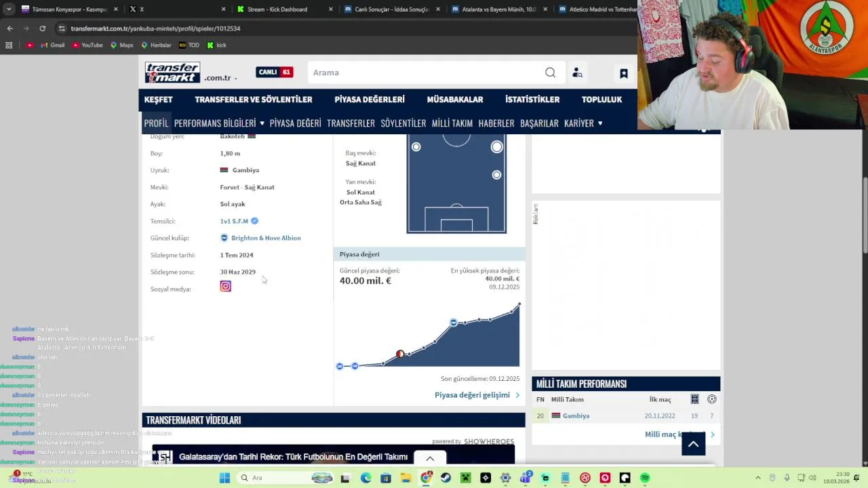Select the MİLLİ TAKIM tab
This screenshot has width=868, height=488.
(452, 123)
